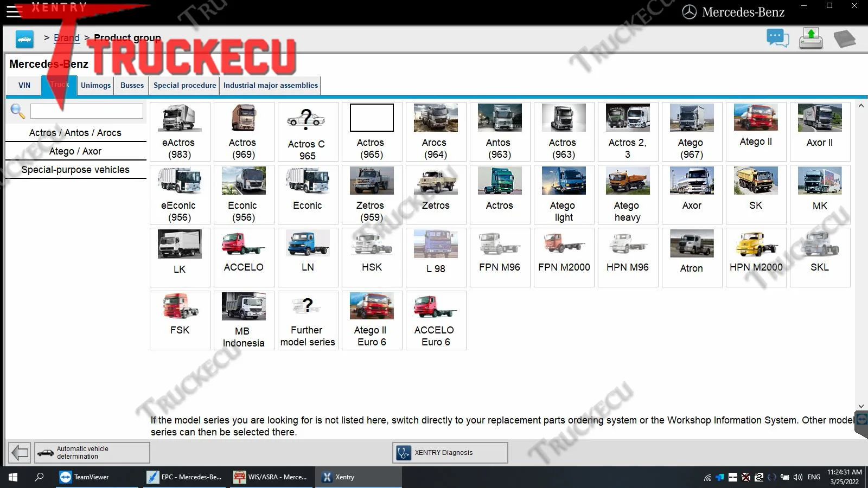Select the SK dump truck tile

point(756,195)
